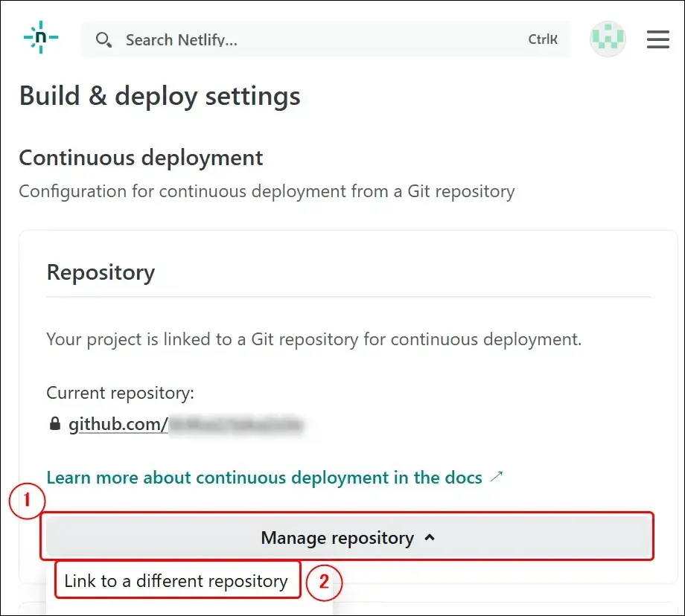Click the Repository card heading
Image resolution: width=685 pixels, height=616 pixels.
click(101, 272)
